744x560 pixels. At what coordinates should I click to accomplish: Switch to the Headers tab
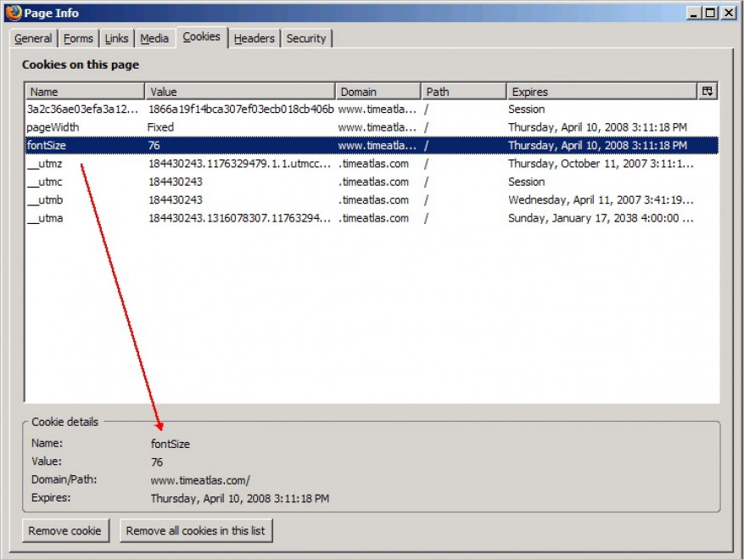click(255, 38)
